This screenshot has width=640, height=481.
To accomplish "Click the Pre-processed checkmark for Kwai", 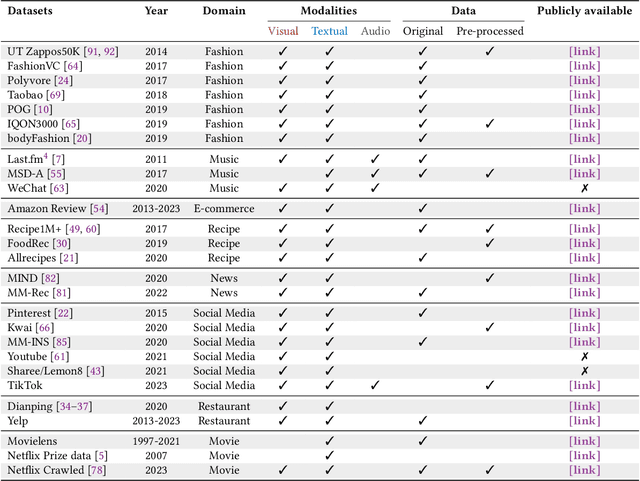I will (490, 327).
